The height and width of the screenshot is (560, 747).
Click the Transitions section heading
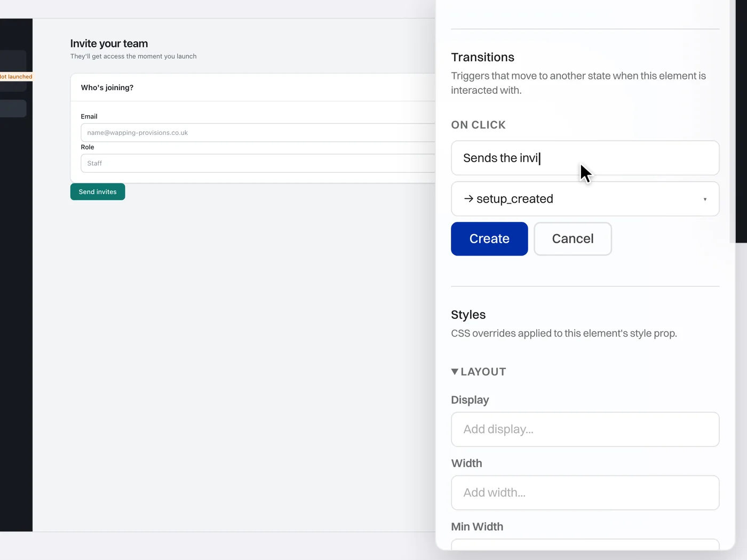click(482, 57)
